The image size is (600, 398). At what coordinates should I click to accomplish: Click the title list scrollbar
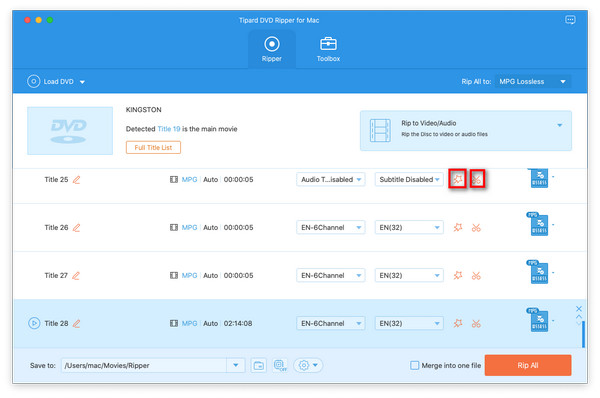pos(583,334)
